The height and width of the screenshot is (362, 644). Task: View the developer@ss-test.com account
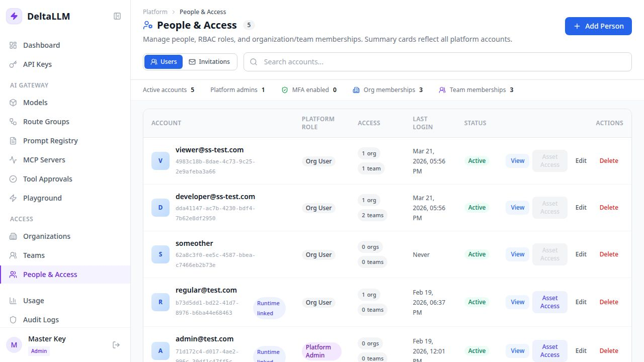[518, 208]
